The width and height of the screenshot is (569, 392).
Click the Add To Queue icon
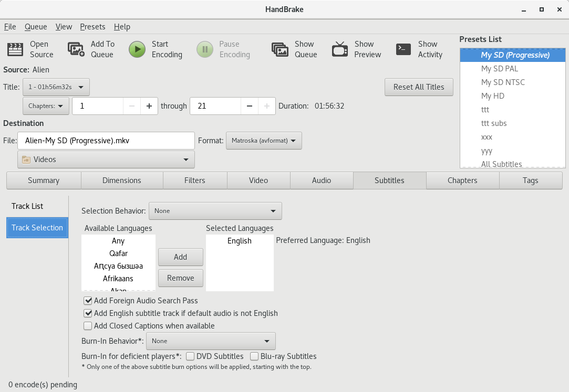pyautogui.click(x=76, y=49)
